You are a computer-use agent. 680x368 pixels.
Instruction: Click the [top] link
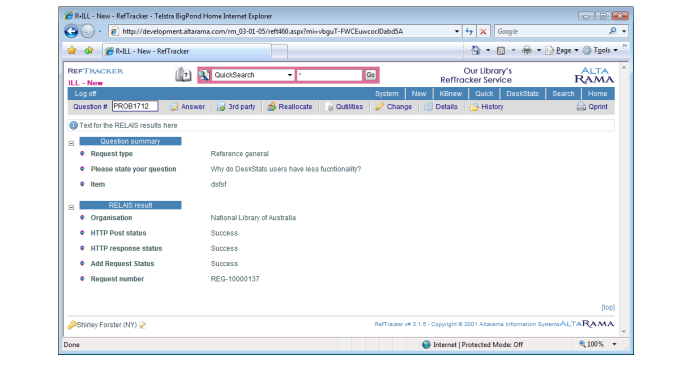click(608, 307)
